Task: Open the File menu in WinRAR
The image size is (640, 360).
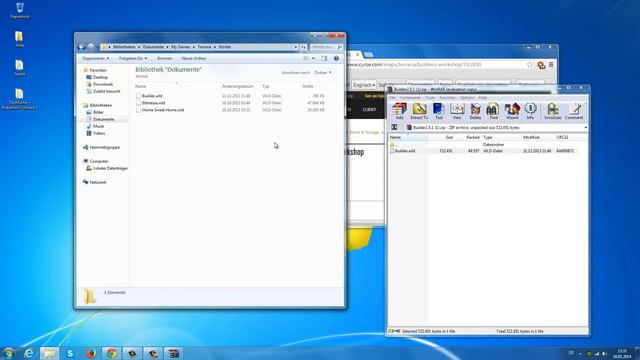Action: 392,98
